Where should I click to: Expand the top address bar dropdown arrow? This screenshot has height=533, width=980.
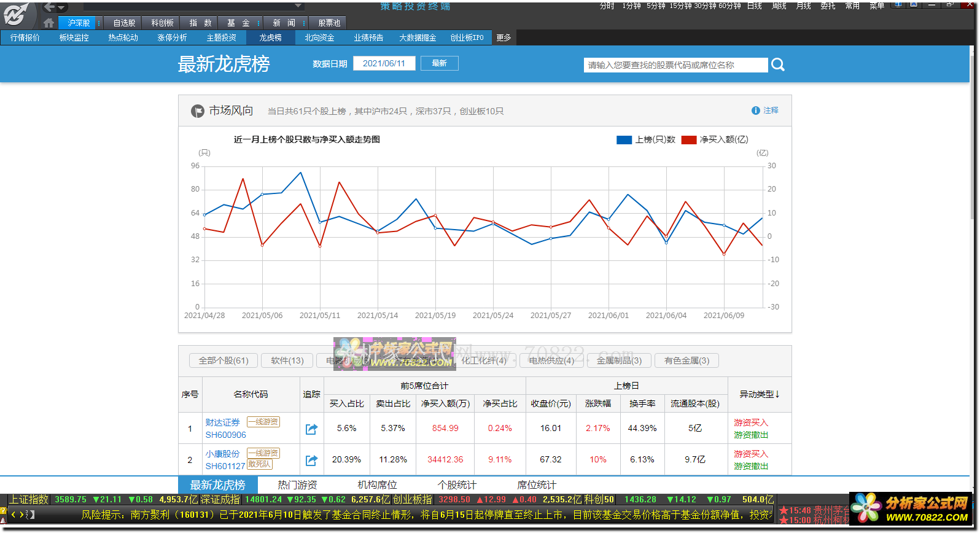pyautogui.click(x=299, y=6)
